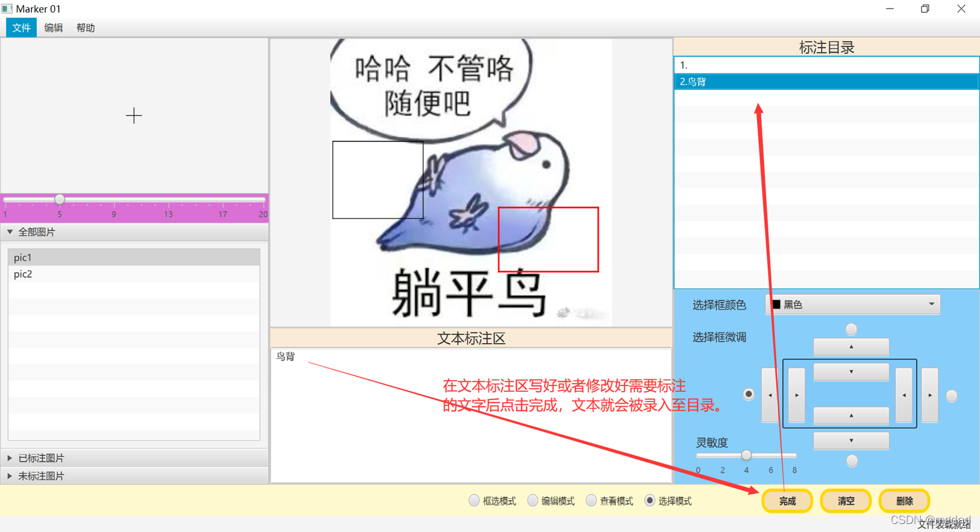
Task: Click the right arrow inside the frame's left edge
Action: [x=796, y=395]
